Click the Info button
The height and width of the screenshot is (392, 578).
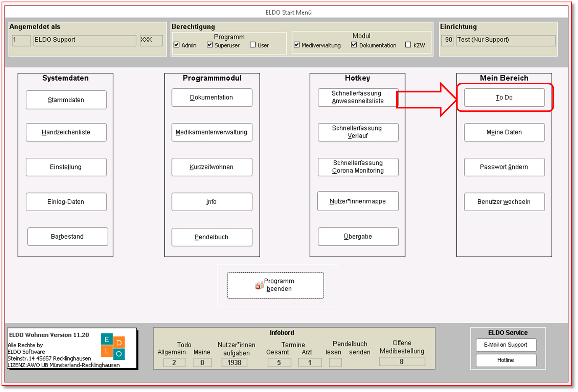point(212,202)
